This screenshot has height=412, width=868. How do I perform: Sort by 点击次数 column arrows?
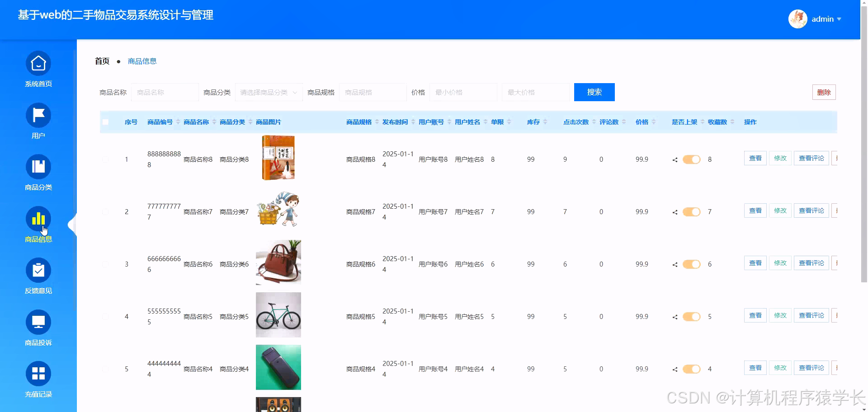594,122
